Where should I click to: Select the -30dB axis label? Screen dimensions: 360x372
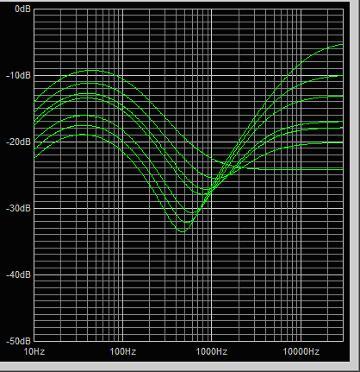tap(18, 209)
